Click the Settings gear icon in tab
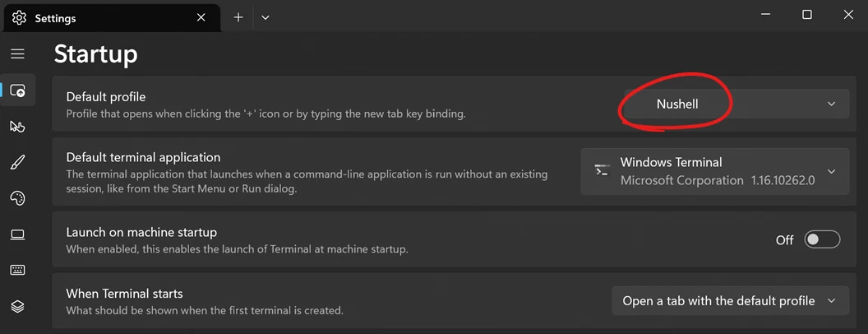The width and height of the screenshot is (868, 334). point(19,17)
